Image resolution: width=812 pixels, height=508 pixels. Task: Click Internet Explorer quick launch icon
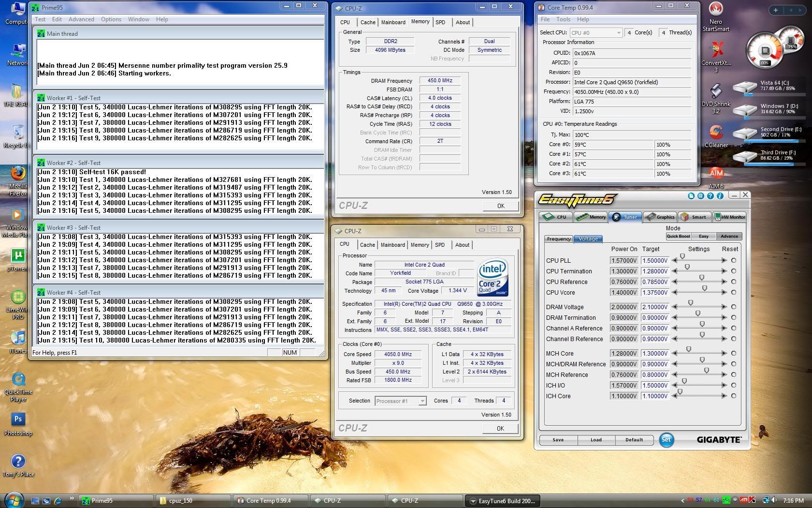pyautogui.click(x=58, y=501)
